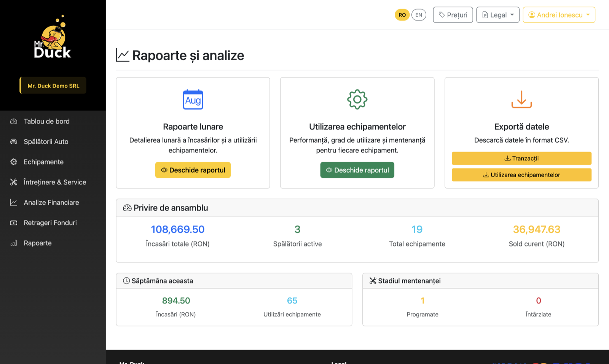Download Tranzacții CSV export
609x364 pixels.
[521, 158]
